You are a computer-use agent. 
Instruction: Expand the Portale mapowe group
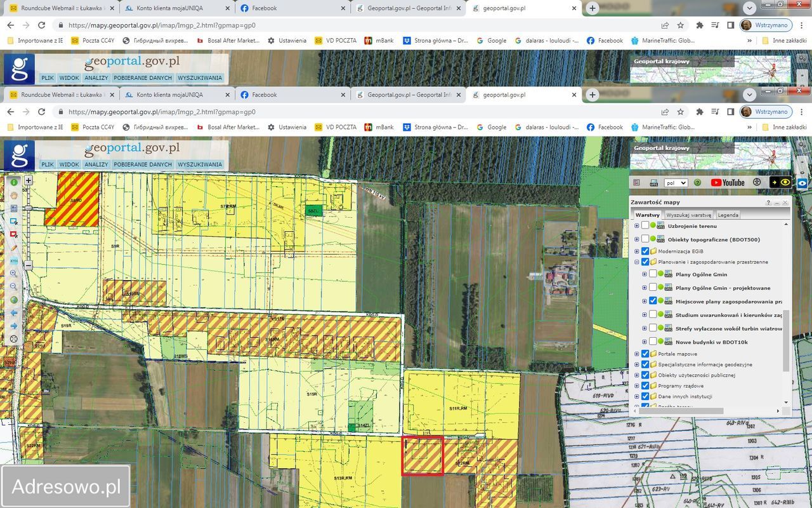coord(637,354)
